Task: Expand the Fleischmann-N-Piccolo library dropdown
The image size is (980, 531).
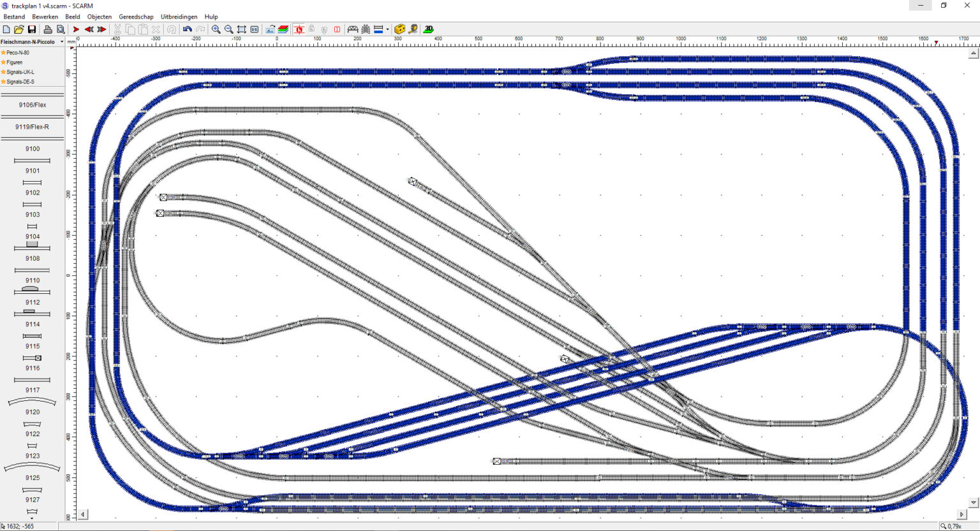Action: pos(62,42)
